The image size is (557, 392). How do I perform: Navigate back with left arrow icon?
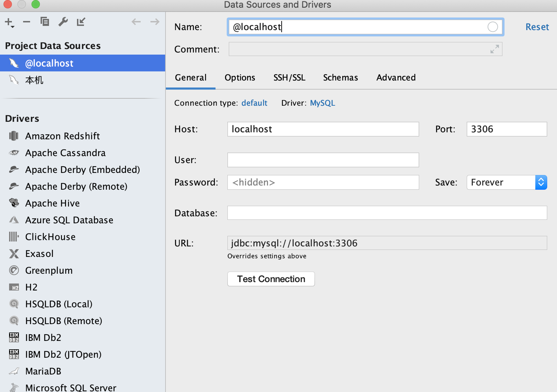point(136,22)
